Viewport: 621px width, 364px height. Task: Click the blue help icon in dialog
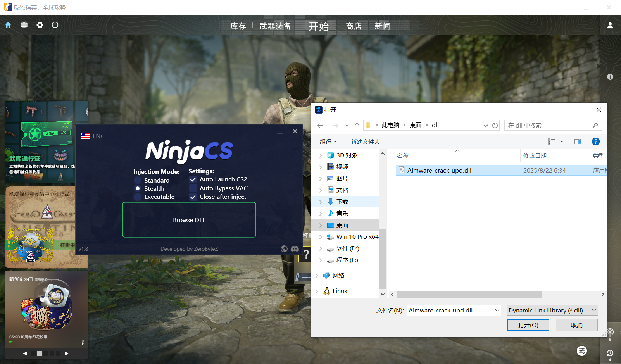point(595,141)
